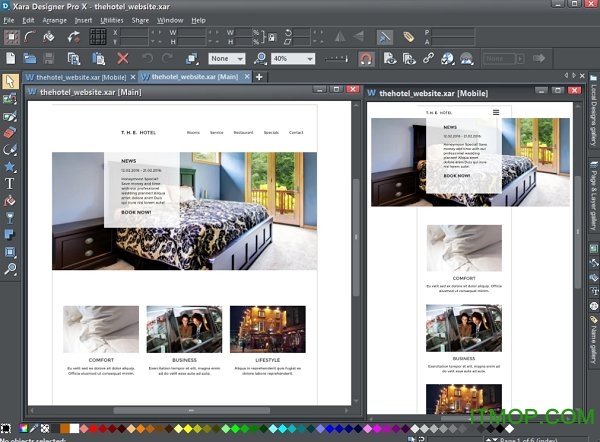Open the Window menu
The width and height of the screenshot is (600, 442).
click(x=170, y=20)
